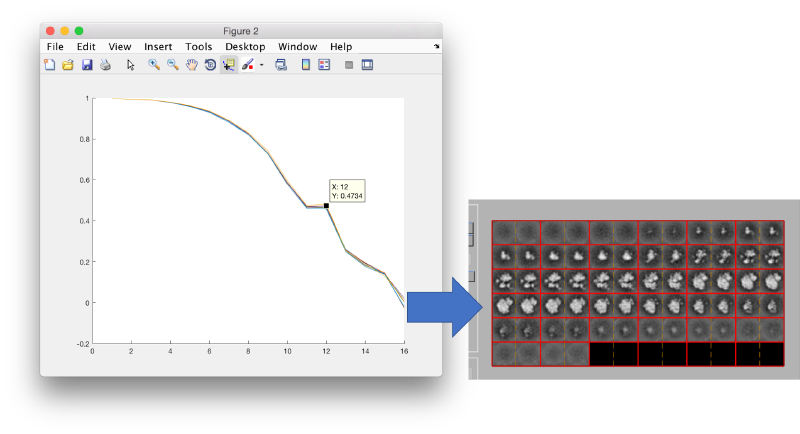Click the Link Plot icon
The height and width of the screenshot is (434, 800).
(281, 65)
